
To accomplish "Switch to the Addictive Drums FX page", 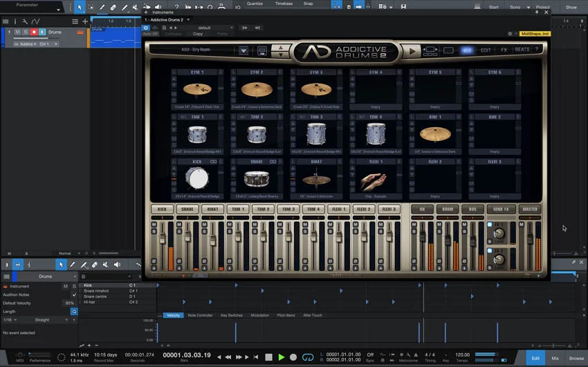I will [x=504, y=50].
